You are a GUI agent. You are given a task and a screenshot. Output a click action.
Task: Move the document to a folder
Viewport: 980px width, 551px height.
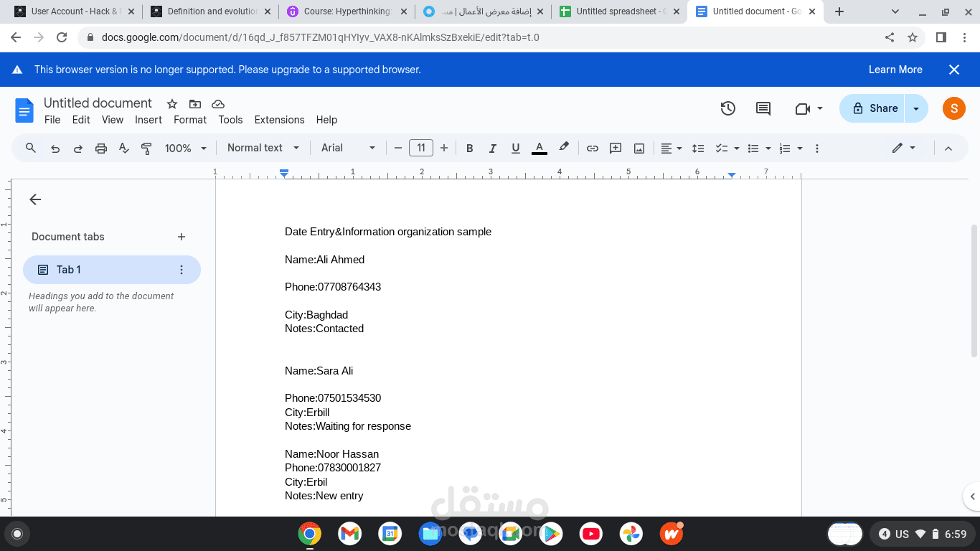coord(195,104)
